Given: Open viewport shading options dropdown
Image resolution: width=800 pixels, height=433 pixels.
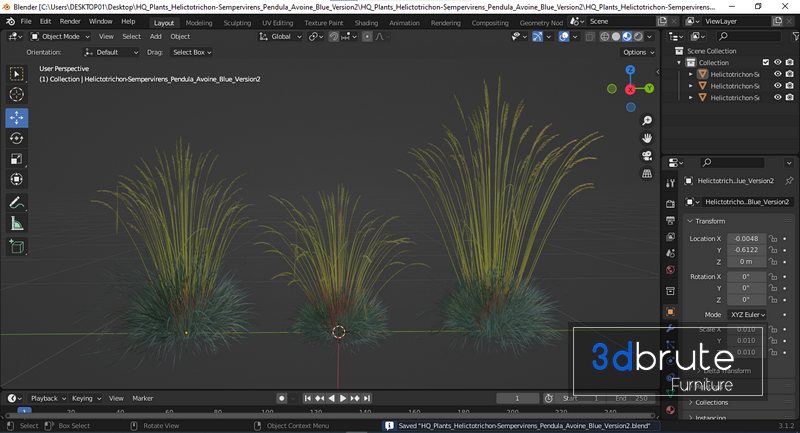Looking at the screenshot, I should click(x=649, y=37).
